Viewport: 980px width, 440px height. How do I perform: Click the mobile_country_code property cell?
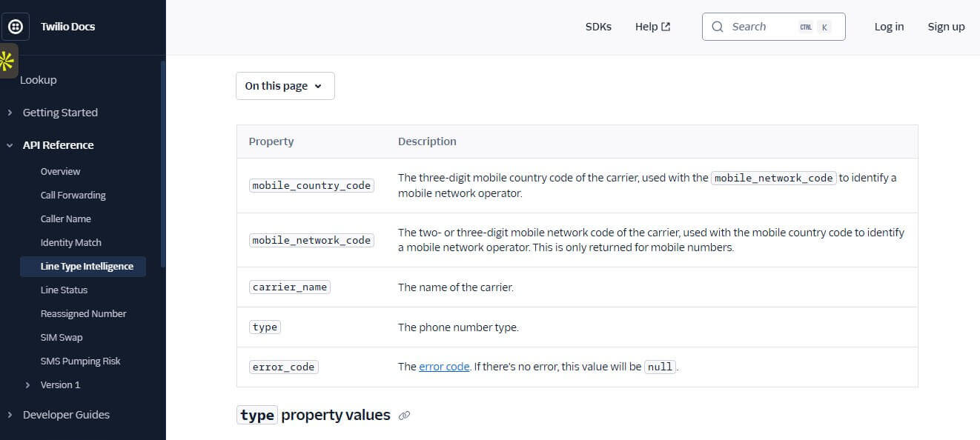click(311, 185)
